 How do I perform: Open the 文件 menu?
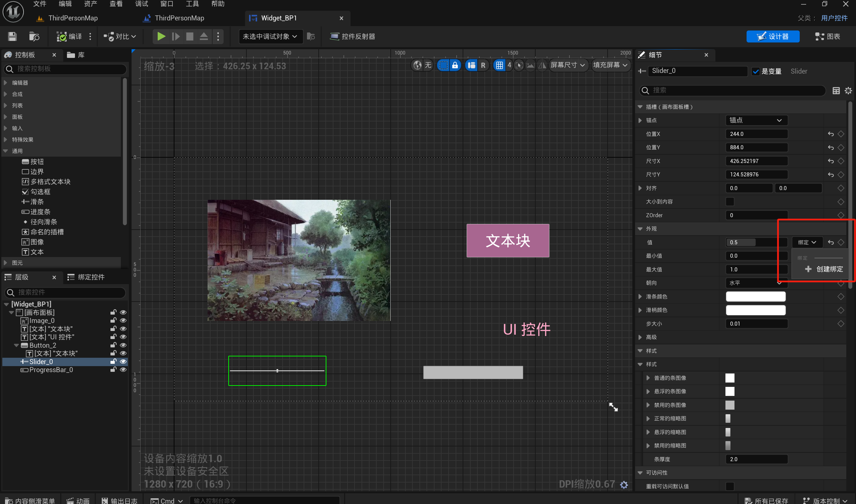click(40, 4)
